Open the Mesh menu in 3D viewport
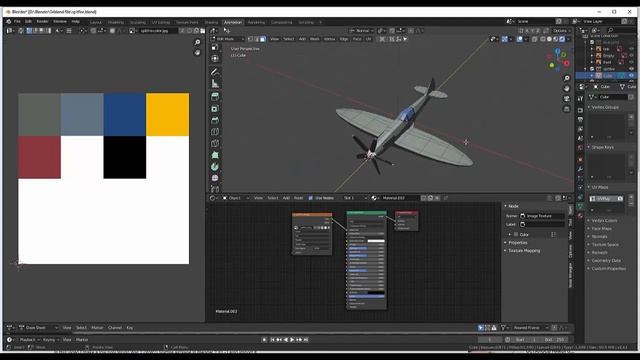This screenshot has height=360, width=640. tap(314, 39)
